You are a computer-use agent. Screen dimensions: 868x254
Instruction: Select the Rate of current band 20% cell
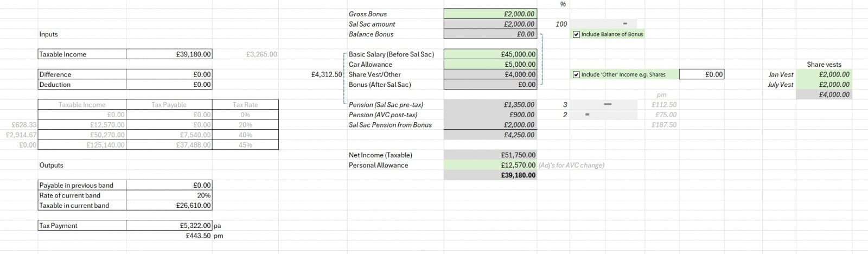[x=169, y=195]
